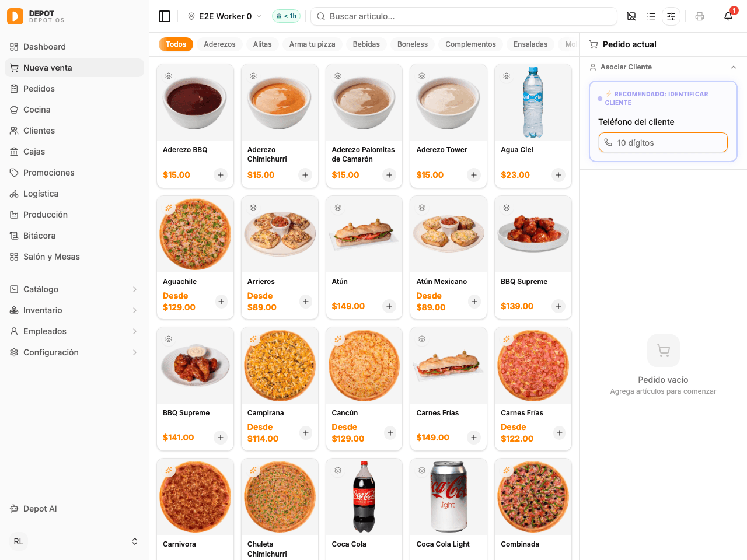Open the E2E Worker 0 dropdown
Screen dimensions: 747x560
(225, 16)
